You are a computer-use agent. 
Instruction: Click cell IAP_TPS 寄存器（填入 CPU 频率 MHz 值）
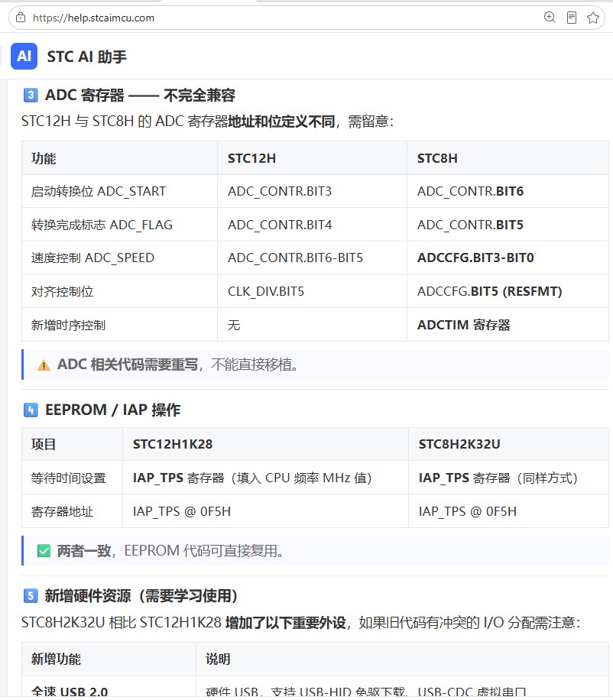tap(265, 478)
